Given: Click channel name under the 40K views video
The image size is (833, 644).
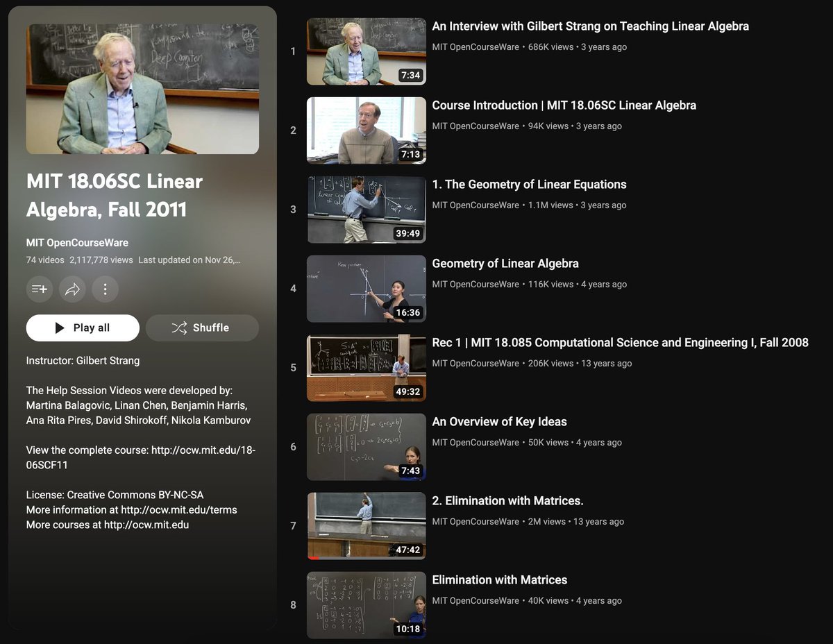Looking at the screenshot, I should [476, 601].
